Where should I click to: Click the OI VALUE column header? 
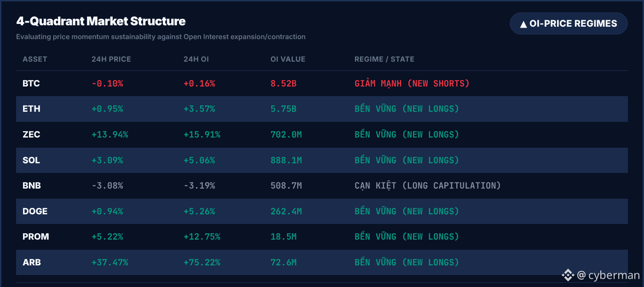[288, 59]
